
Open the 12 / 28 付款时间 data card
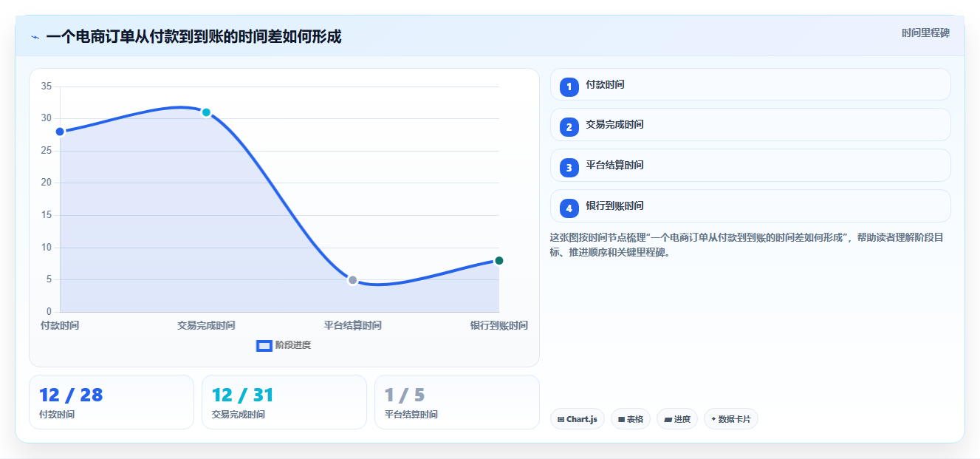(112, 402)
